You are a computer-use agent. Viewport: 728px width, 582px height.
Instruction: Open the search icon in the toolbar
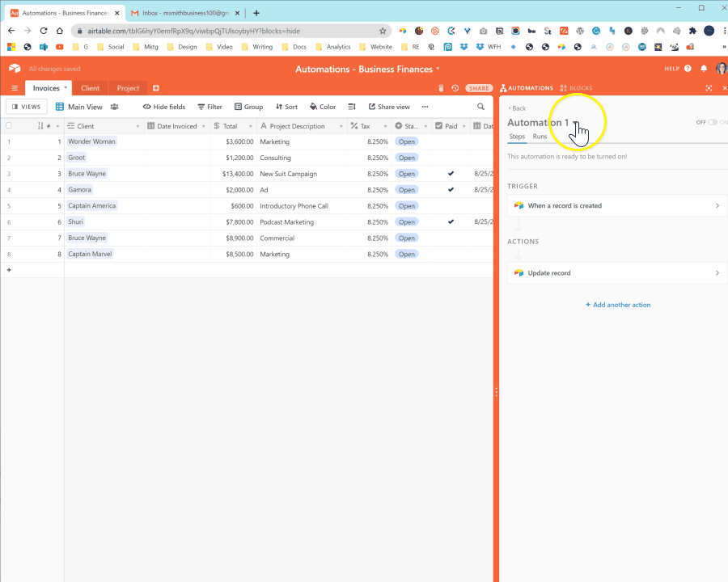pos(481,106)
